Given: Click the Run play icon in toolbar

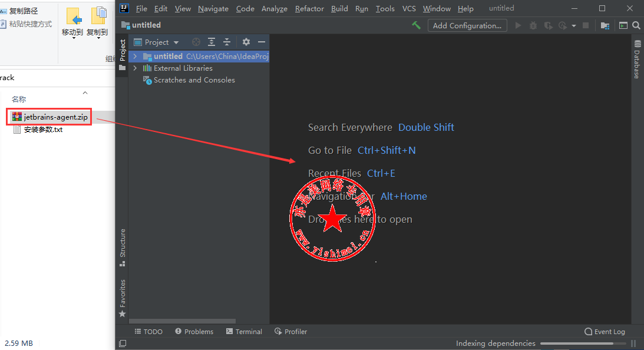Looking at the screenshot, I should pos(518,25).
